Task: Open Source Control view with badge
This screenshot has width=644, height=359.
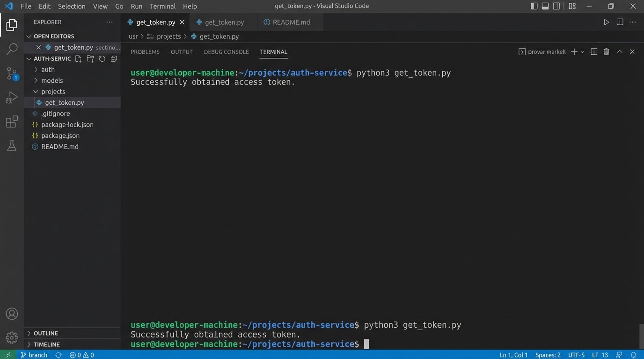Action: pyautogui.click(x=12, y=73)
